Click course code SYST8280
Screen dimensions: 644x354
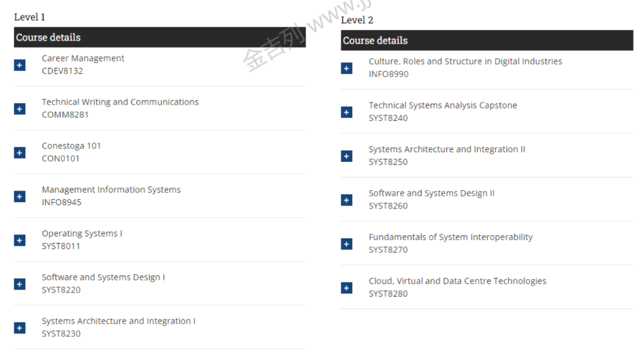point(388,294)
